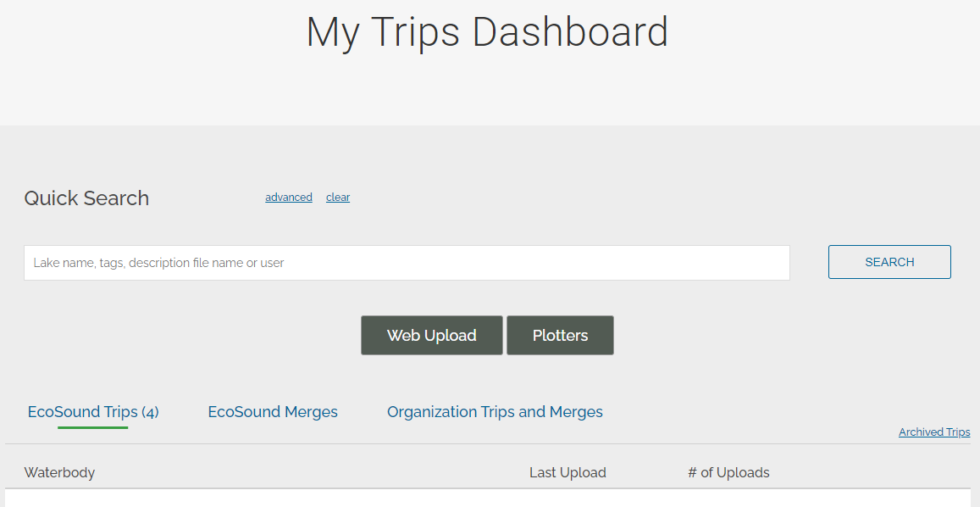
Task: Sort by the # of Uploads column
Action: click(728, 472)
